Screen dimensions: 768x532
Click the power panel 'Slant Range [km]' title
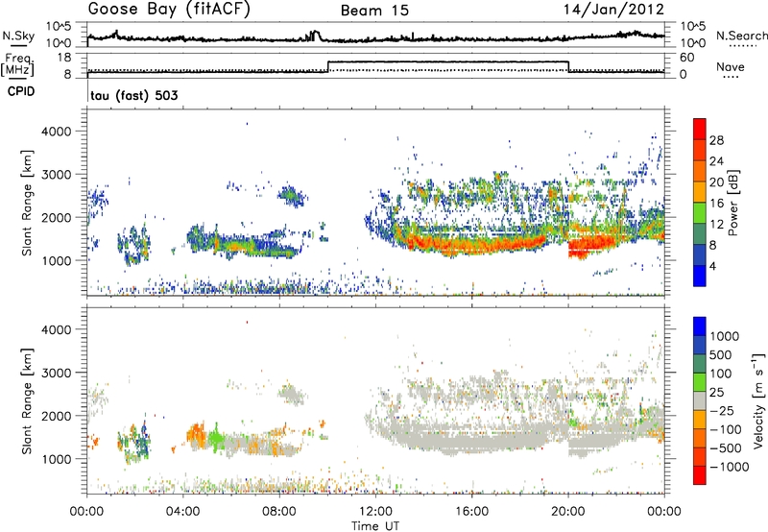coord(27,203)
